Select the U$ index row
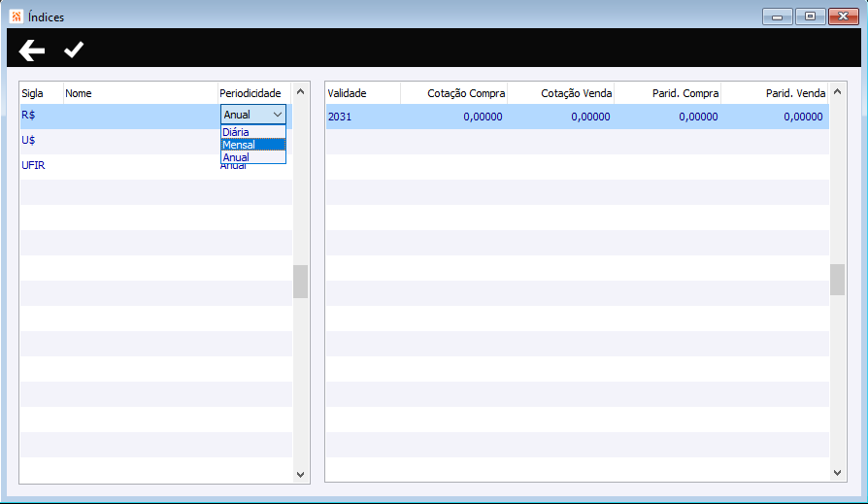 pos(156,141)
